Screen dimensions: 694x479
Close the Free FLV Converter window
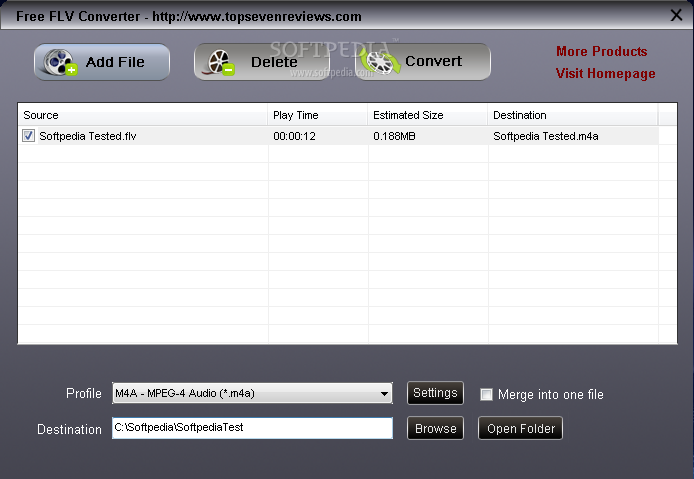click(676, 15)
